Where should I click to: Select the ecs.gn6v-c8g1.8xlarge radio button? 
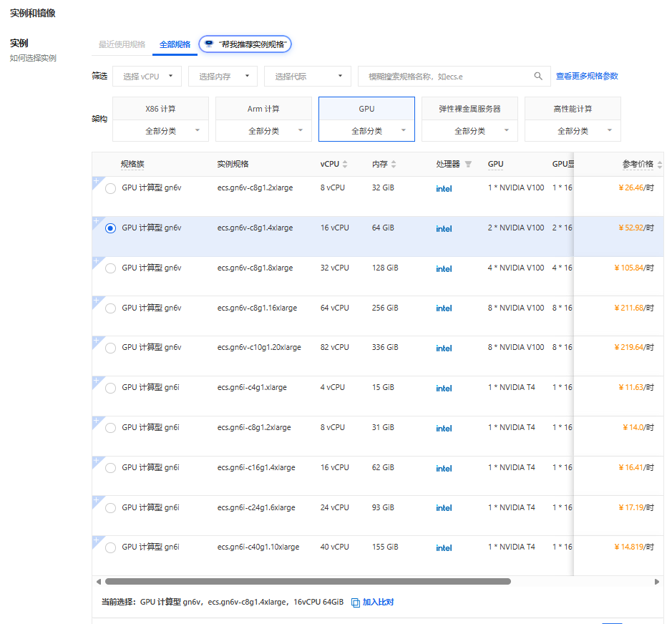[110, 268]
